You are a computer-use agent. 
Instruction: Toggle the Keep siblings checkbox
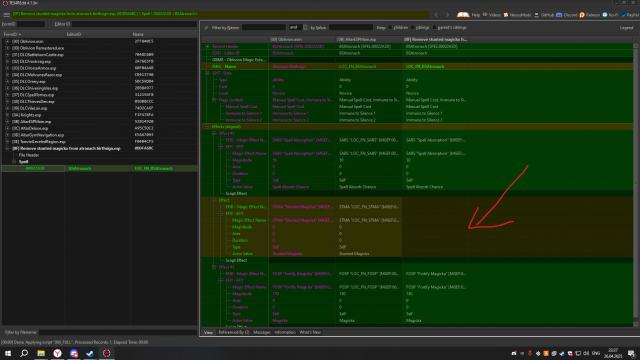[413, 27]
